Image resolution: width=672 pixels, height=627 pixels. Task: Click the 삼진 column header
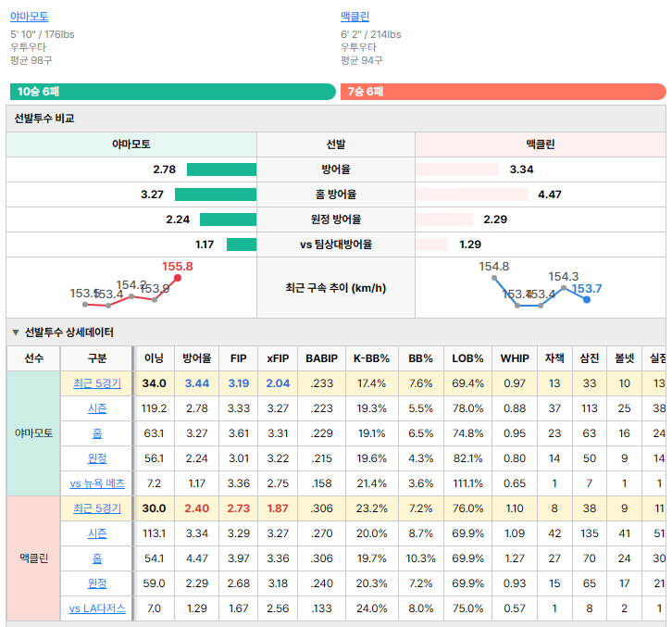(x=590, y=358)
